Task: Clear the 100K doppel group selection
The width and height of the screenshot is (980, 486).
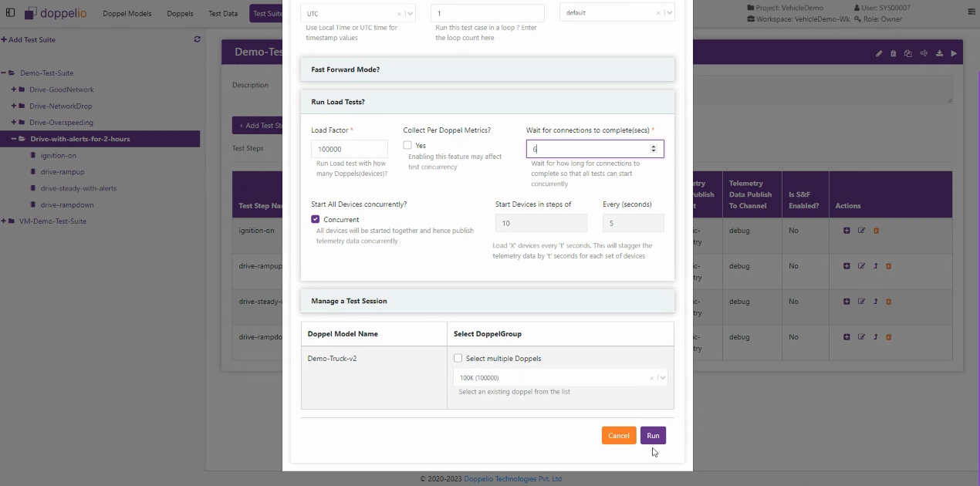Action: 651,378
